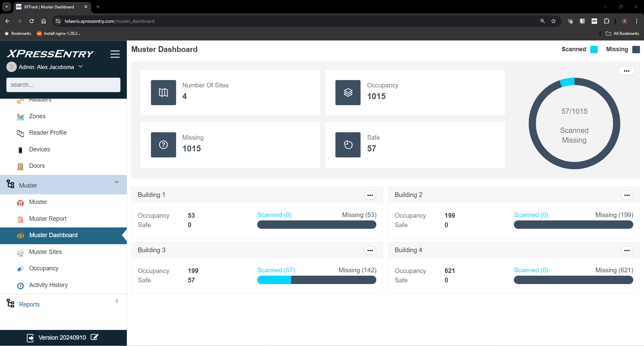The width and height of the screenshot is (644, 346).
Task: Bookmark this page with the star icon
Action: (553, 21)
